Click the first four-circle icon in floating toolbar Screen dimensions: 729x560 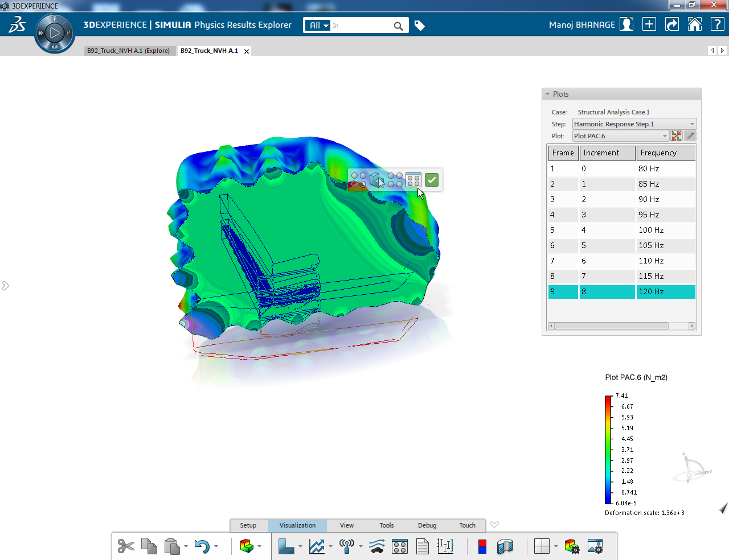(x=359, y=180)
